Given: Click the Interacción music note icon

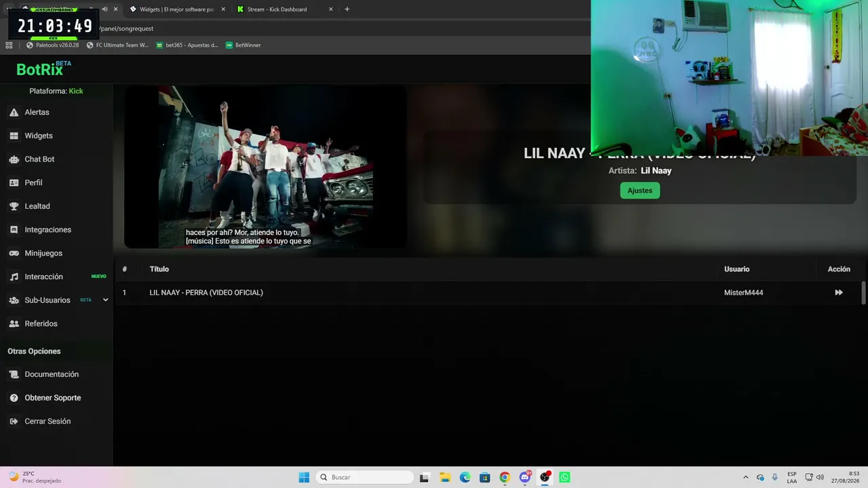Looking at the screenshot, I should 14,277.
